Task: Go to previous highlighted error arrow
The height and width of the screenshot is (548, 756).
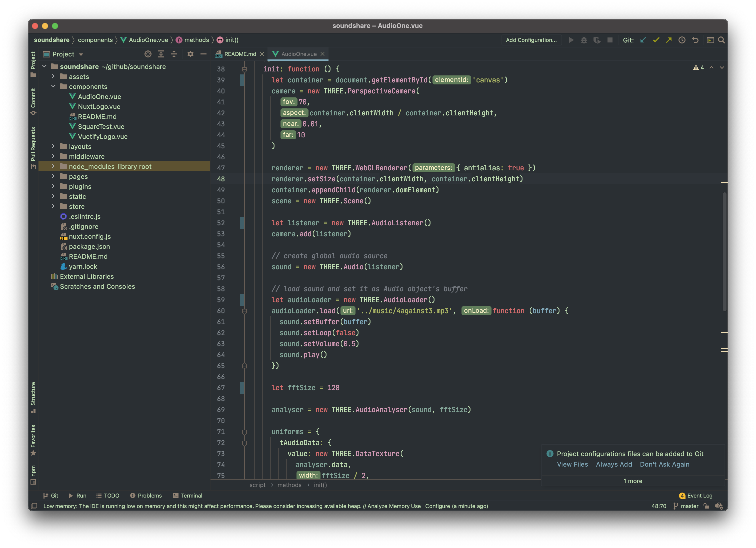Action: click(x=711, y=68)
